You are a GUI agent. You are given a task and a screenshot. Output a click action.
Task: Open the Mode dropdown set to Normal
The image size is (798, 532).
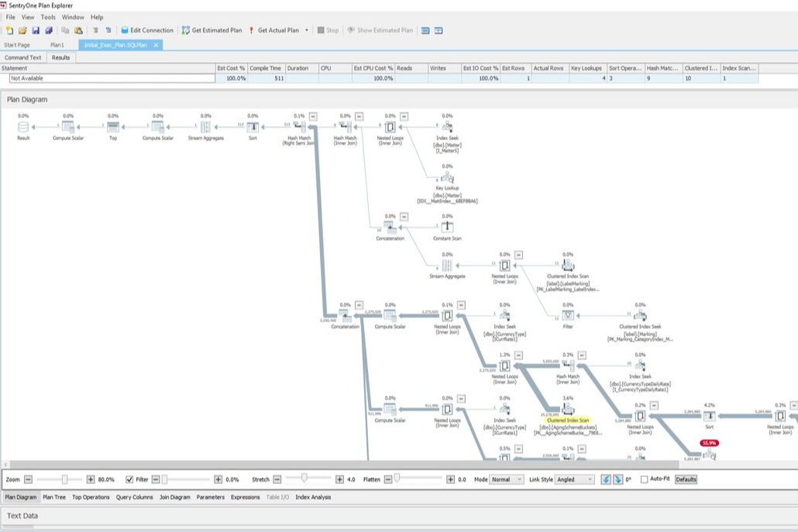(x=507, y=479)
